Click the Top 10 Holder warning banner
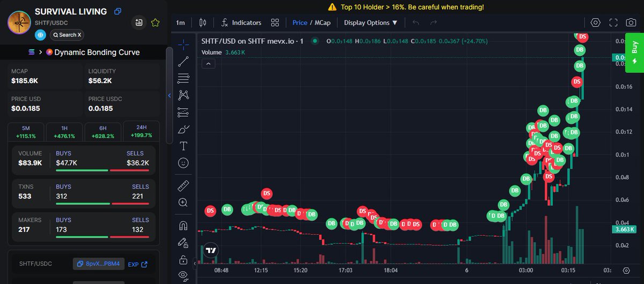 click(405, 7)
